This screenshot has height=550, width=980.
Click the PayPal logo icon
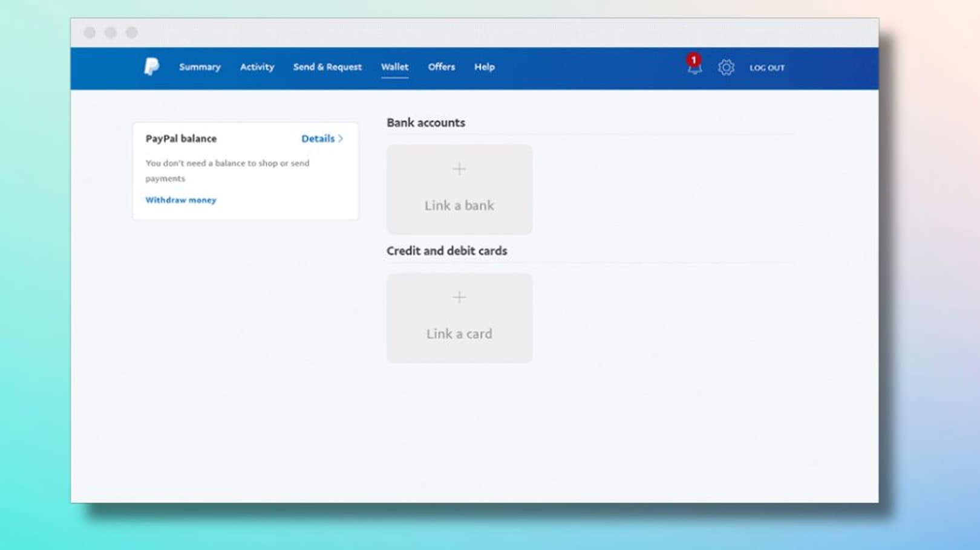pos(151,66)
